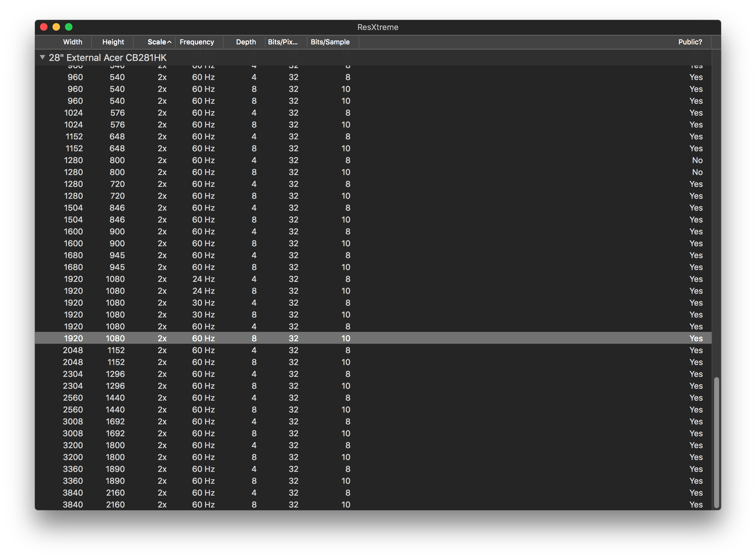Select the 1024 x 576 depth 8 row

click(203, 125)
